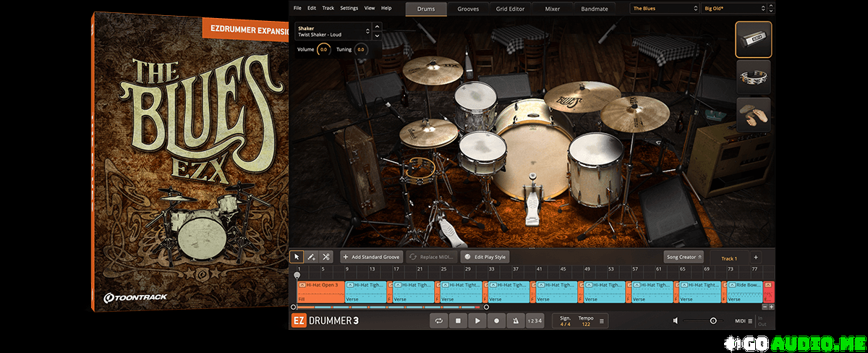This screenshot has width=868, height=353.
Task: Switch to the Grooves tab
Action: 469,9
